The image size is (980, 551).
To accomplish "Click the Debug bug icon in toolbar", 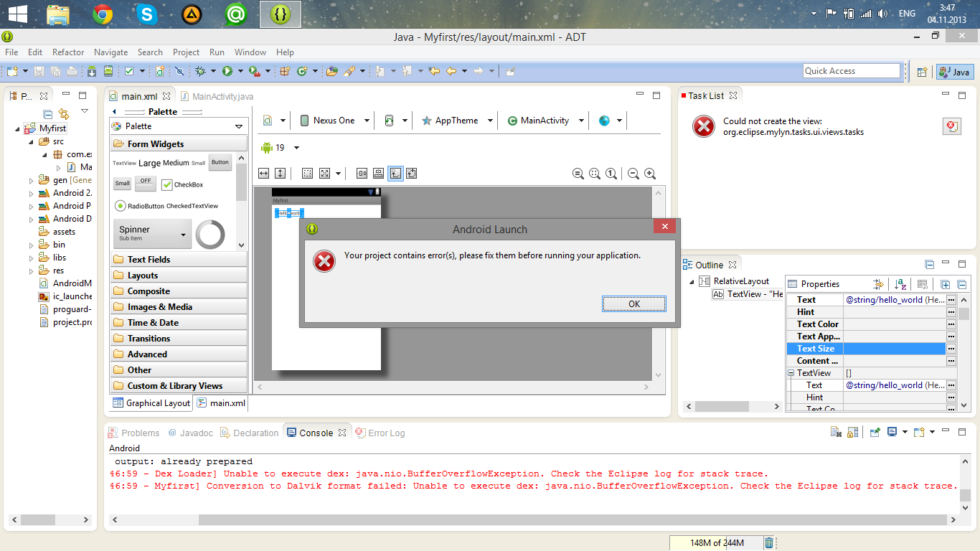I will click(x=199, y=71).
